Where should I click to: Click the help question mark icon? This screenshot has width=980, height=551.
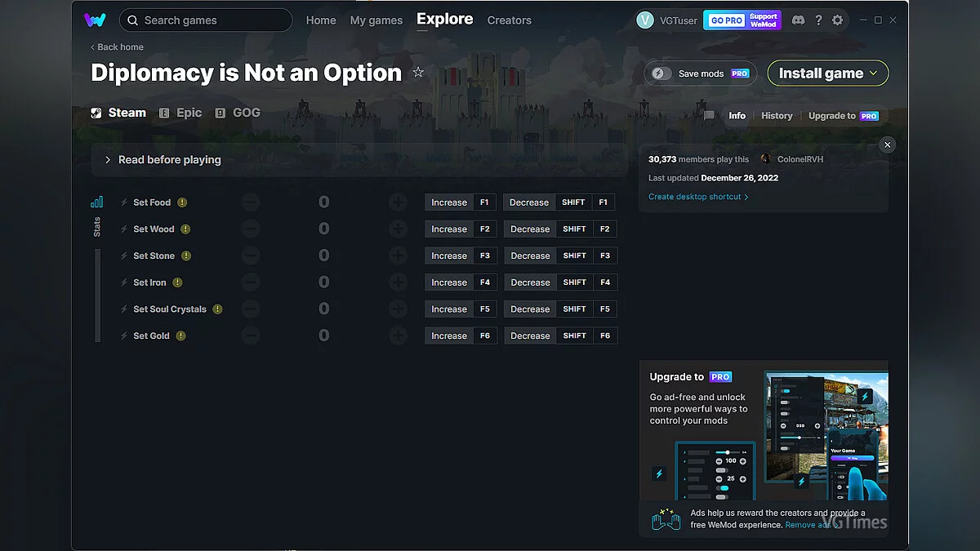(818, 20)
